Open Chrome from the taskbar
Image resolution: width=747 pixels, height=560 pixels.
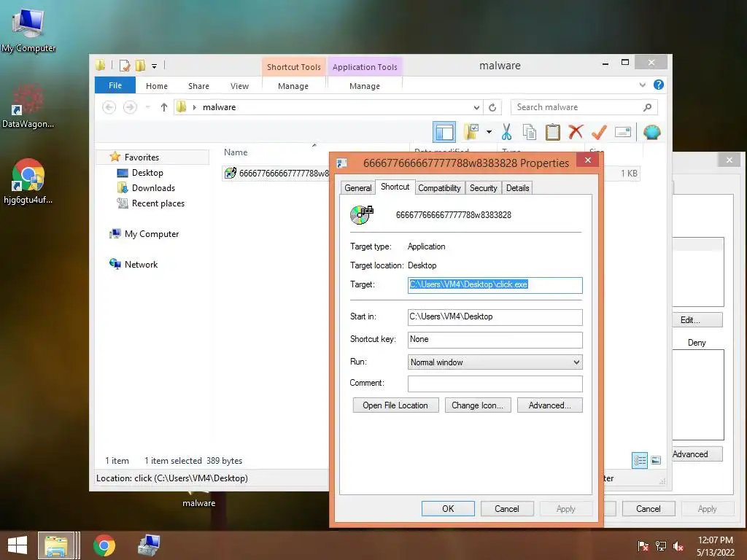pyautogui.click(x=104, y=545)
